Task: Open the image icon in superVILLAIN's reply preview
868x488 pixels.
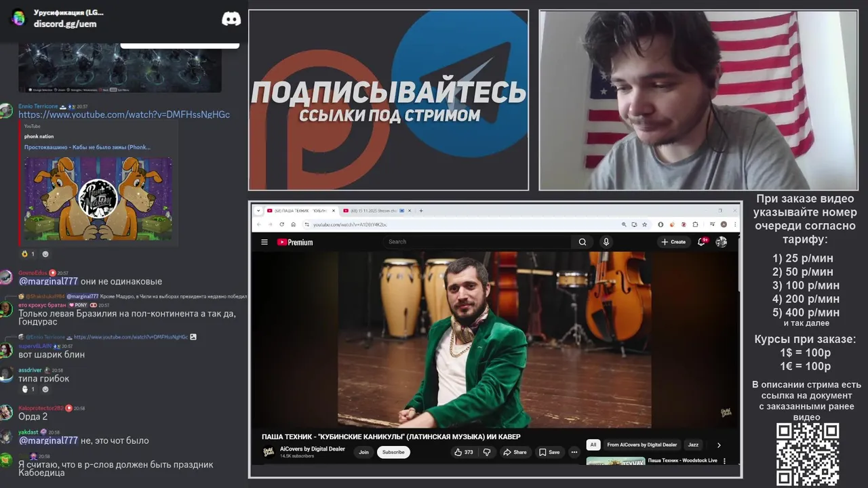Action: (193, 337)
